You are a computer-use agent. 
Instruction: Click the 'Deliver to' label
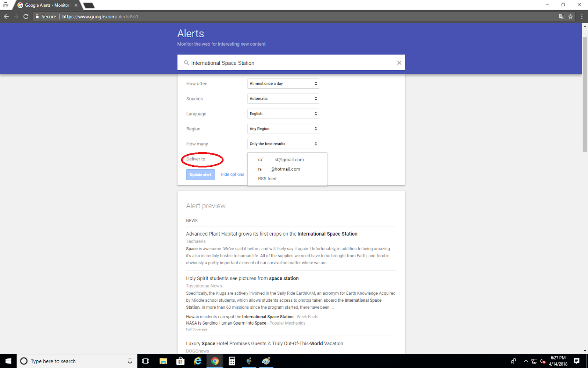click(x=196, y=159)
